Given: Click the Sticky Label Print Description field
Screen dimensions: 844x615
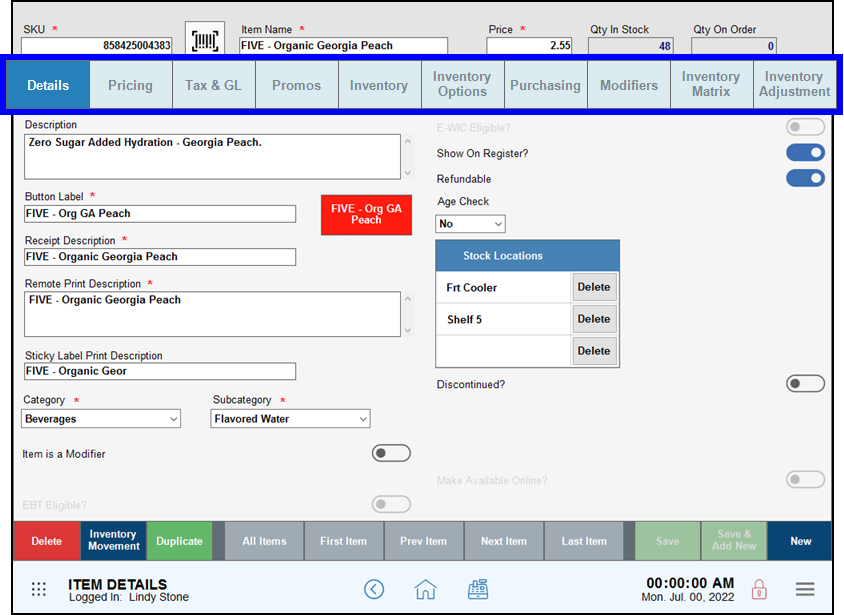Looking at the screenshot, I should [x=160, y=371].
